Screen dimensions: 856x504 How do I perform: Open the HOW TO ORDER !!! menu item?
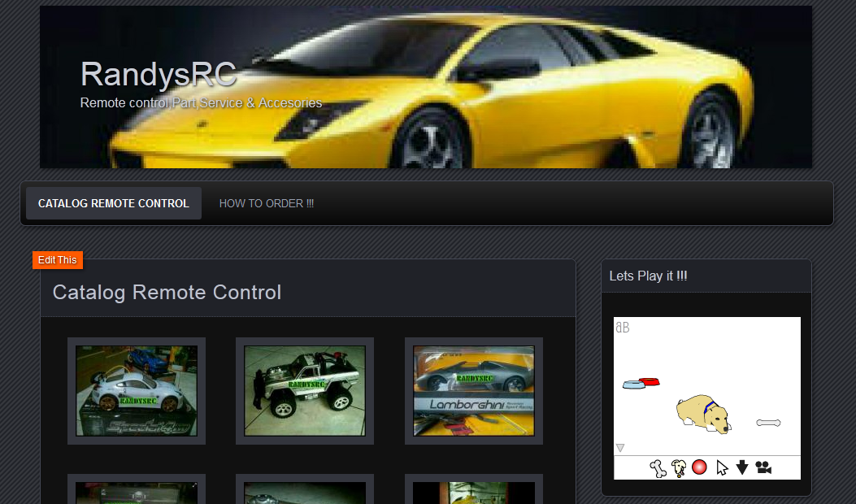point(267,203)
